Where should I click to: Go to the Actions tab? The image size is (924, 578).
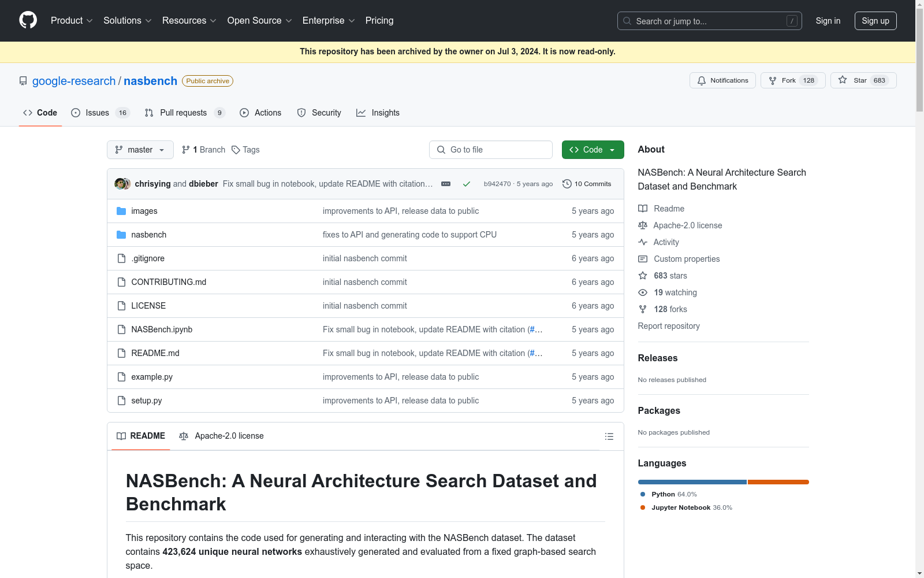(x=260, y=113)
